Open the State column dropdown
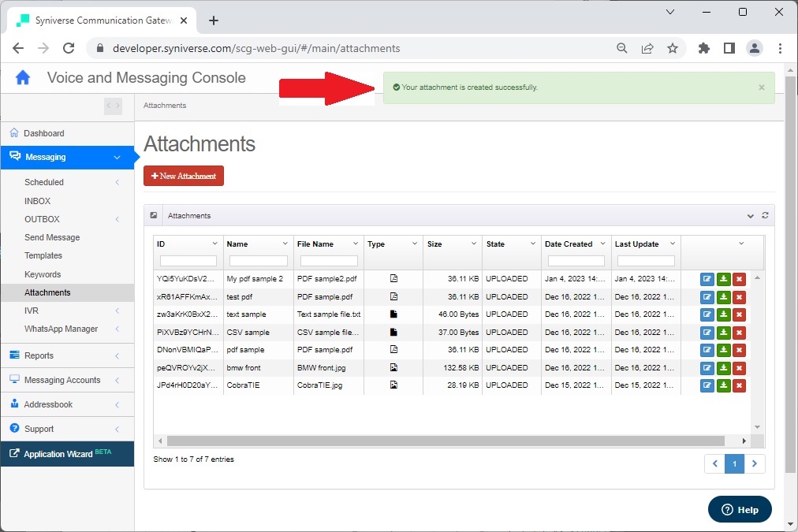Screen dimensions: 798x532 coord(533,244)
